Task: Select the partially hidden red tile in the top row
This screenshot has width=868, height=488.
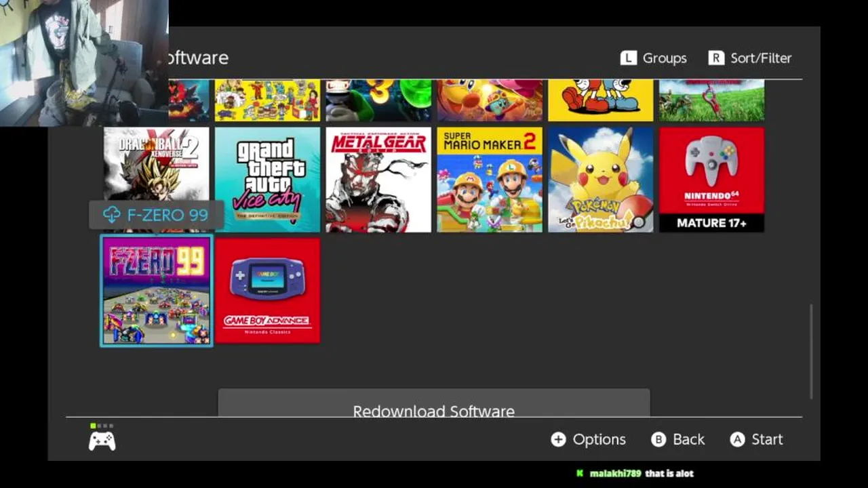Action: coord(189,100)
